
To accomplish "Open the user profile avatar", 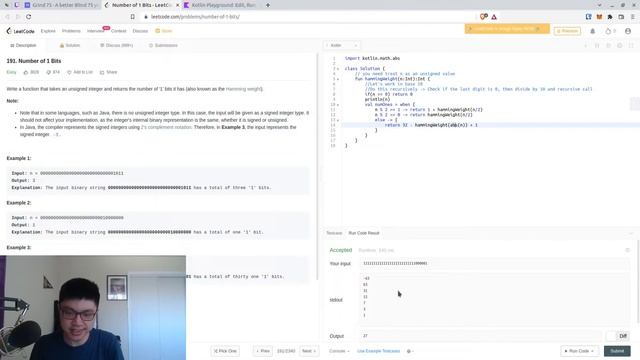I will (628, 31).
